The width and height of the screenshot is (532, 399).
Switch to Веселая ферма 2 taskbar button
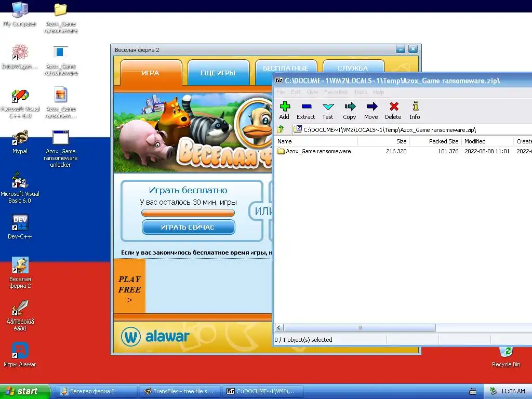click(x=96, y=391)
